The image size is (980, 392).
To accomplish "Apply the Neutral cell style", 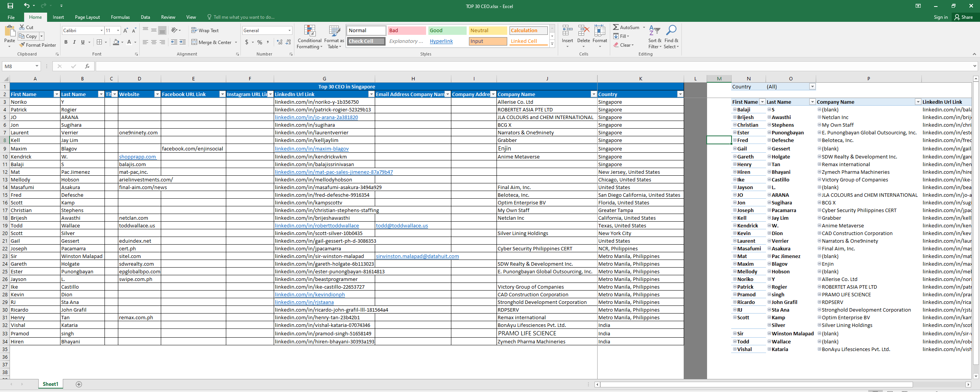I will click(x=488, y=31).
